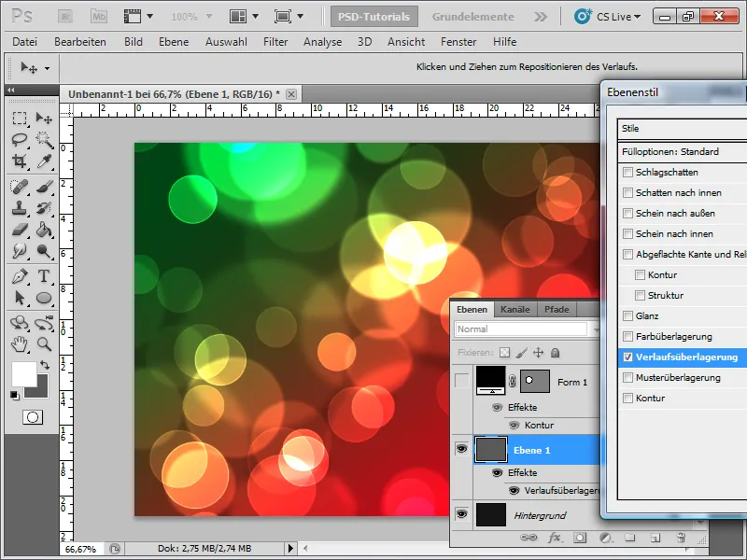Switch to PSD-Tutorials workspace
Screen dimensions: 747x560
tap(374, 17)
